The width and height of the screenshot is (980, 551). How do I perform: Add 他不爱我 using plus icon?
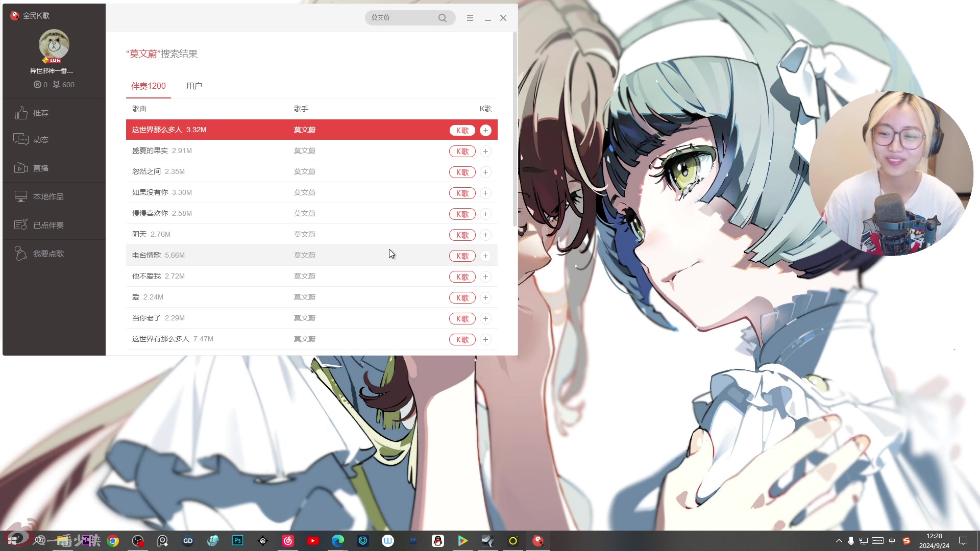485,277
